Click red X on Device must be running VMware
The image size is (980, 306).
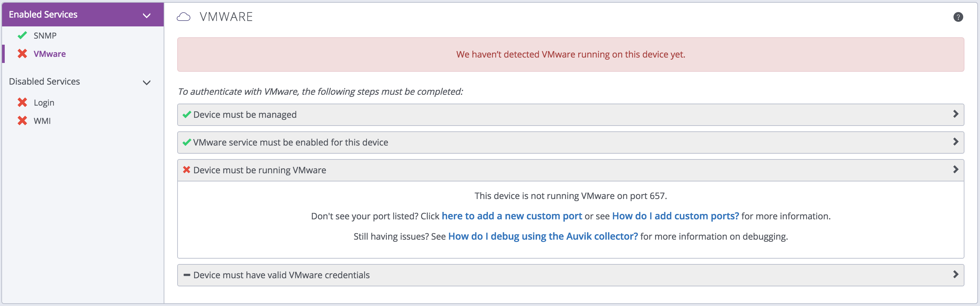coord(186,170)
